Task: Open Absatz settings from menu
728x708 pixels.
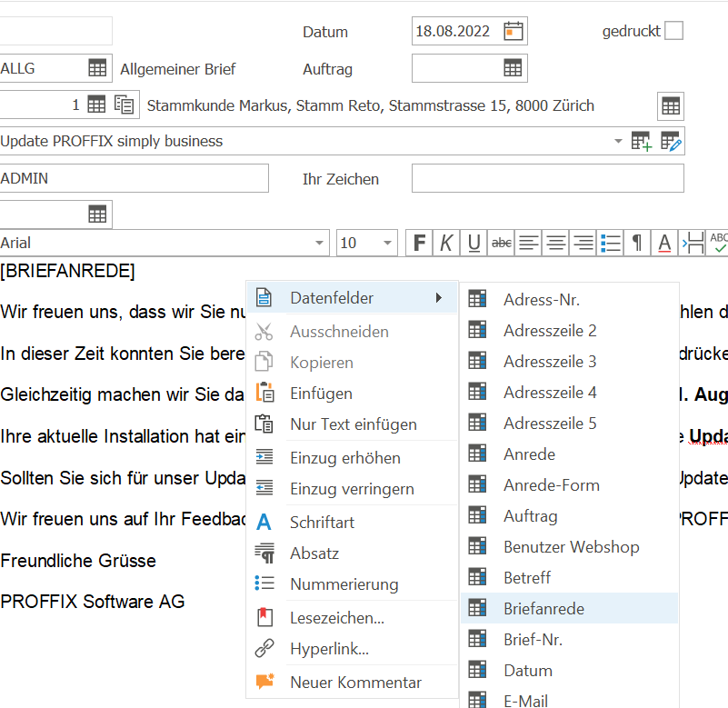Action: 353,553
